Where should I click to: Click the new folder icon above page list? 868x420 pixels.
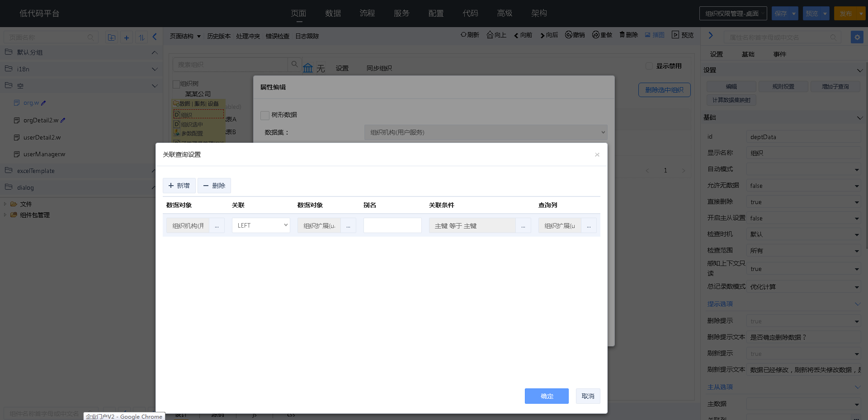[x=112, y=37]
